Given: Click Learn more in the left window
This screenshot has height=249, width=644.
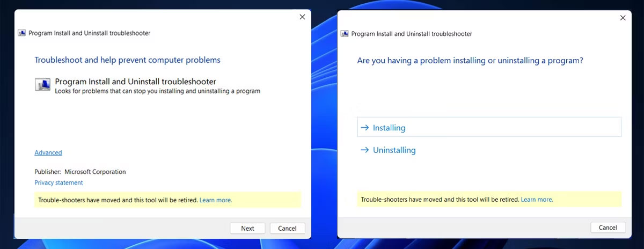Looking at the screenshot, I should click(216, 200).
